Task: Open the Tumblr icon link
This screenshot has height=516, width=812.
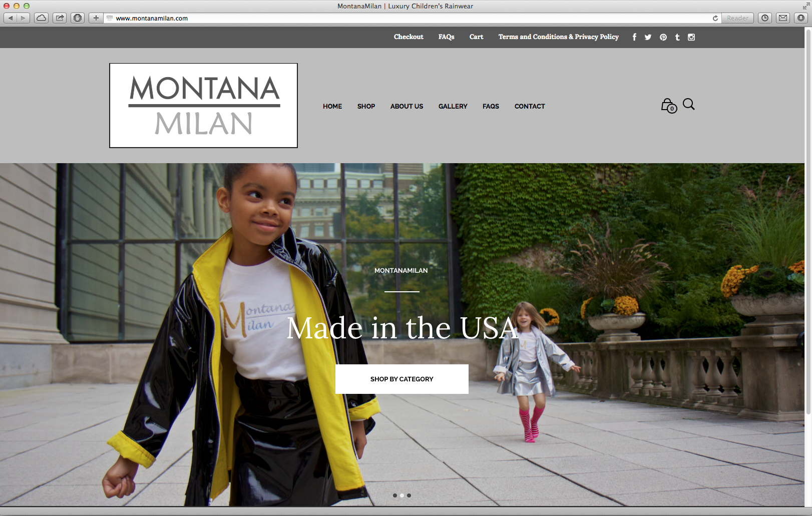Action: 677,37
